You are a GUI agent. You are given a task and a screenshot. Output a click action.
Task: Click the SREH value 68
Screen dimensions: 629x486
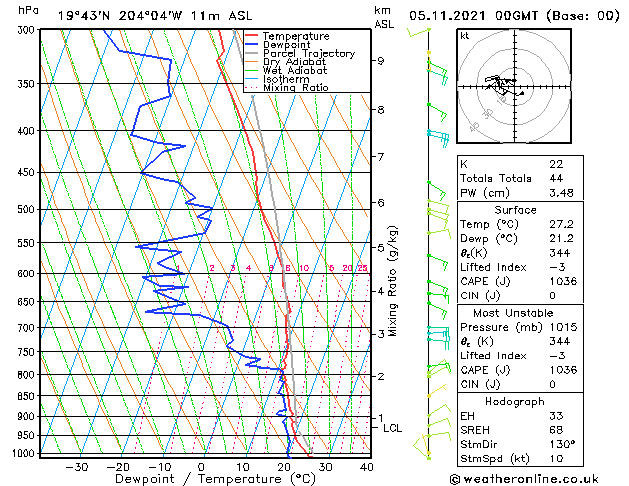click(556, 430)
